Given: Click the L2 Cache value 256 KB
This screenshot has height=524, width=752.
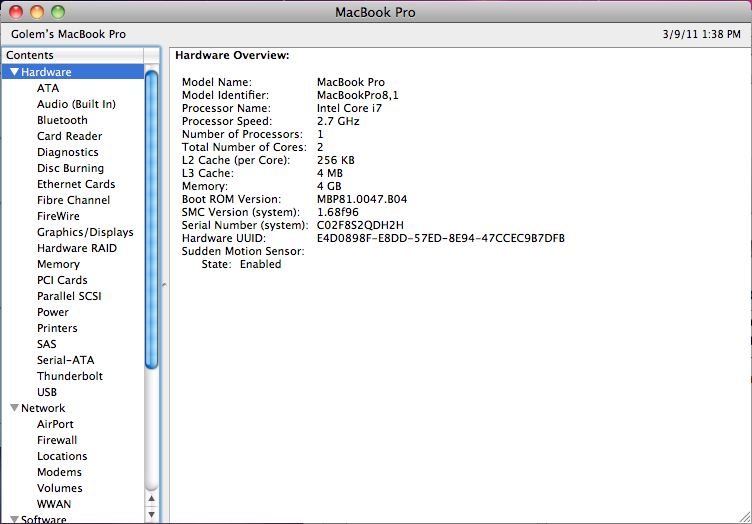Looking at the screenshot, I should pyautogui.click(x=336, y=160).
